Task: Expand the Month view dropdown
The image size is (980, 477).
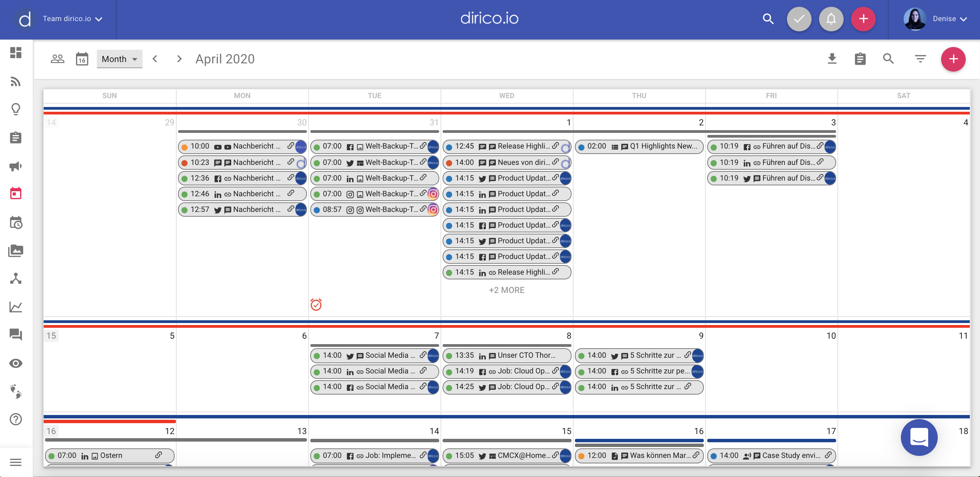Action: tap(119, 59)
